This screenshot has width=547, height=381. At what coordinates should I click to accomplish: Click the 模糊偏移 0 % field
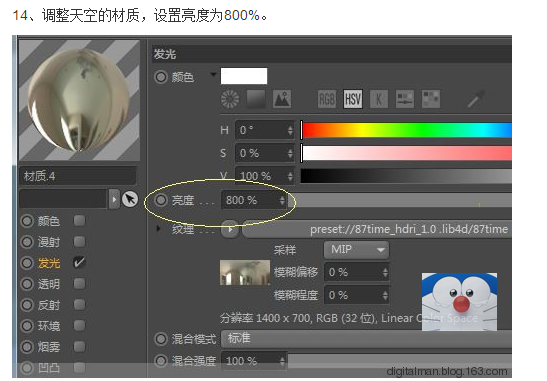click(x=357, y=272)
